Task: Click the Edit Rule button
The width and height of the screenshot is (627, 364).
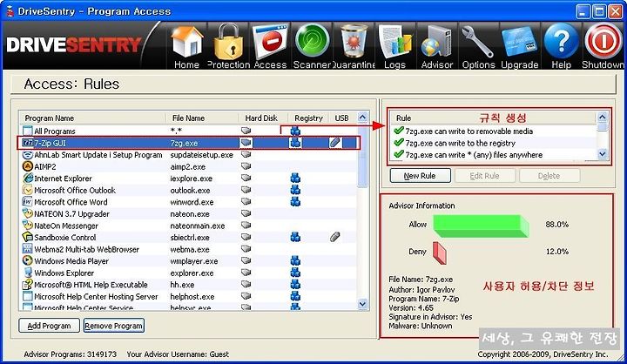Action: 485,176
